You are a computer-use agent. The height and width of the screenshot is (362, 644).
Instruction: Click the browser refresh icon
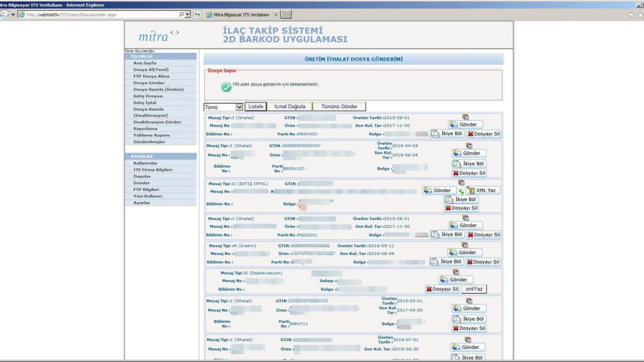[x=197, y=14]
